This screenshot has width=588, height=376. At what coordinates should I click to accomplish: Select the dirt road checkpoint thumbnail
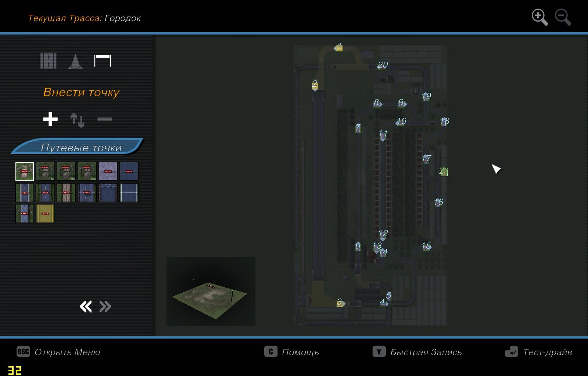(x=67, y=192)
